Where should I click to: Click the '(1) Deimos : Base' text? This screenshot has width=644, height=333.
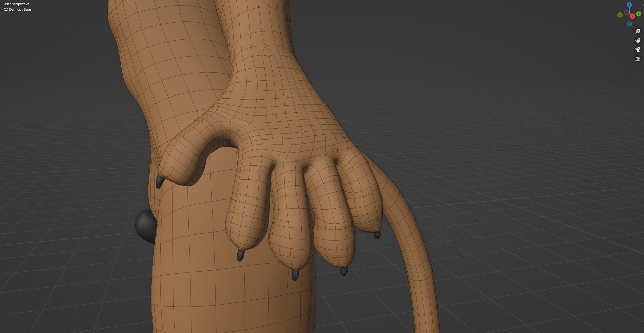(x=17, y=9)
